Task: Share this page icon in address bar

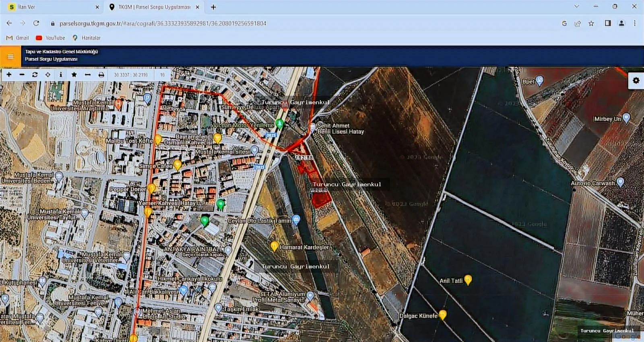Action: coord(578,23)
